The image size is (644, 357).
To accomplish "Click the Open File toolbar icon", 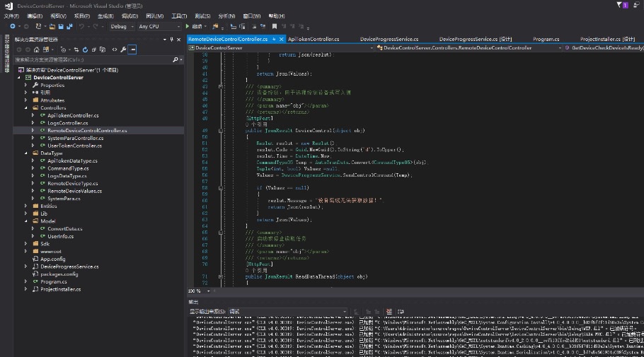I will click(x=52, y=27).
